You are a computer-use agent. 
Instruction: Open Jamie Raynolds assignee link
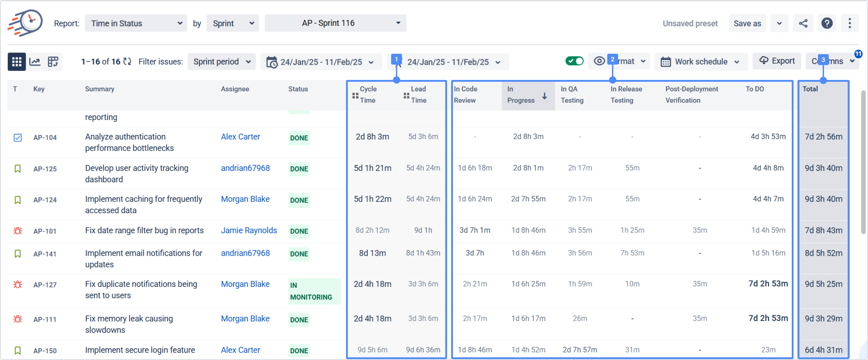point(249,230)
